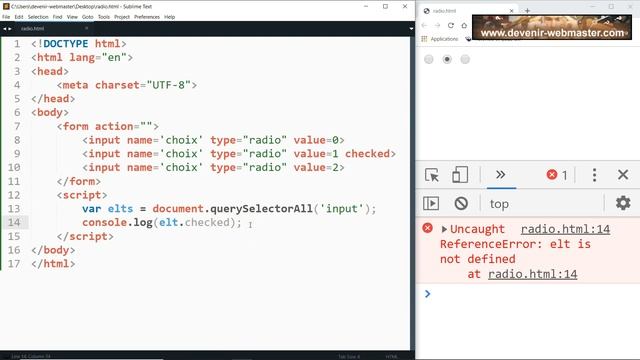The height and width of the screenshot is (360, 640).
Task: Click the DevTools inspect element icon
Action: 432,175
